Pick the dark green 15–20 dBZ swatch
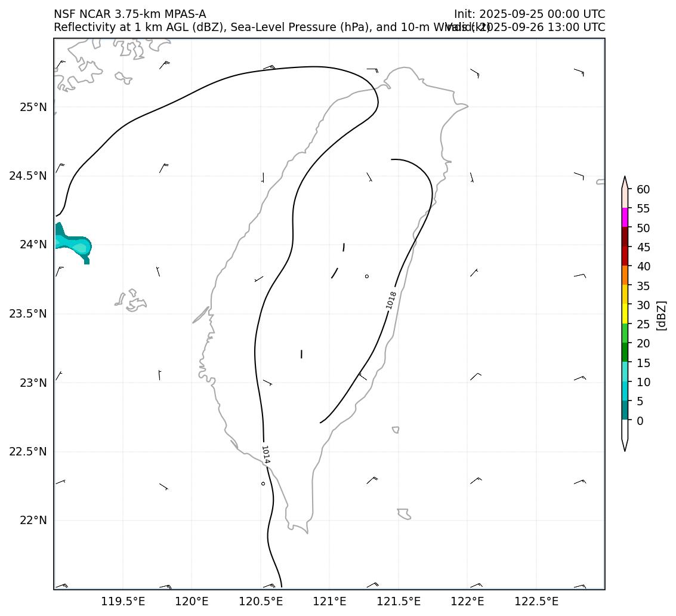Image resolution: width=676 pixels, height=616 pixels. (625, 352)
